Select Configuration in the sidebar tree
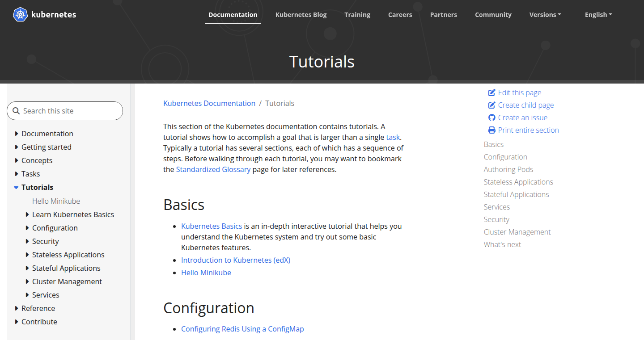Image resolution: width=644 pixels, height=340 pixels. point(55,228)
